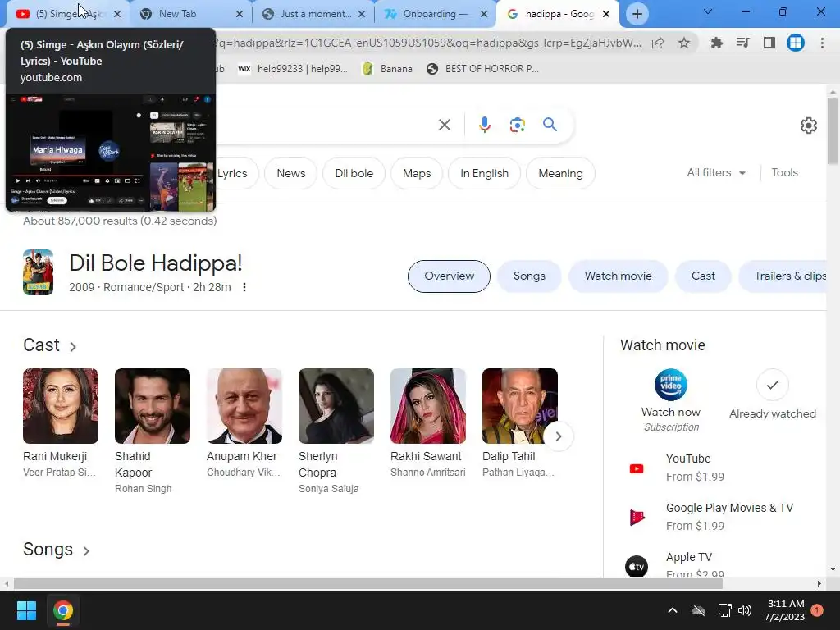Open Google quick settings gear icon

click(x=808, y=126)
